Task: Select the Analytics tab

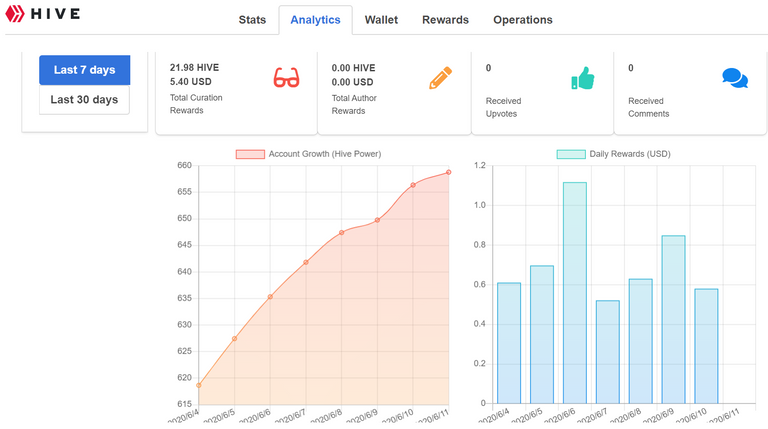Action: click(315, 20)
